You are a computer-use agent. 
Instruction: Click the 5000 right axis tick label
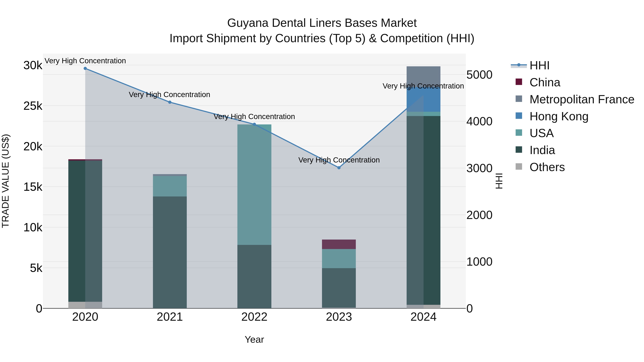[479, 75]
